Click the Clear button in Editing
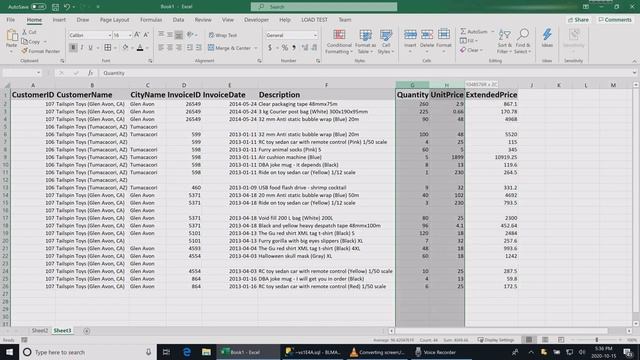The width and height of the screenshot is (640, 360). [471, 50]
